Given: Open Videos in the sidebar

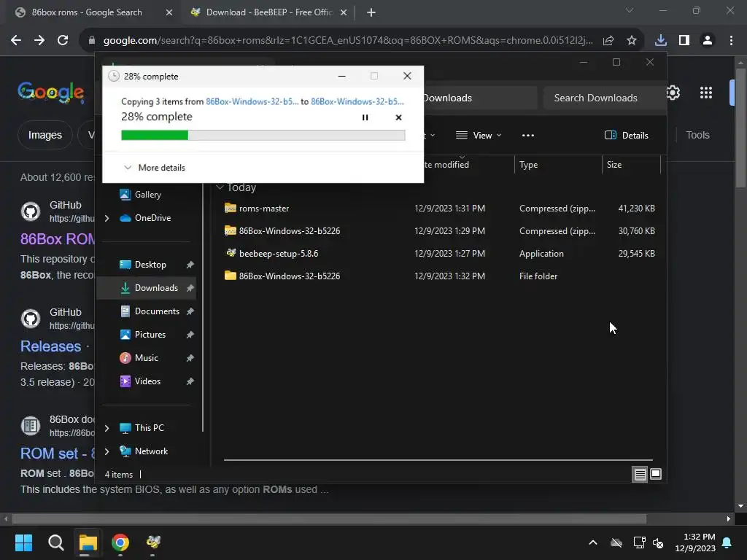Looking at the screenshot, I should [x=147, y=381].
